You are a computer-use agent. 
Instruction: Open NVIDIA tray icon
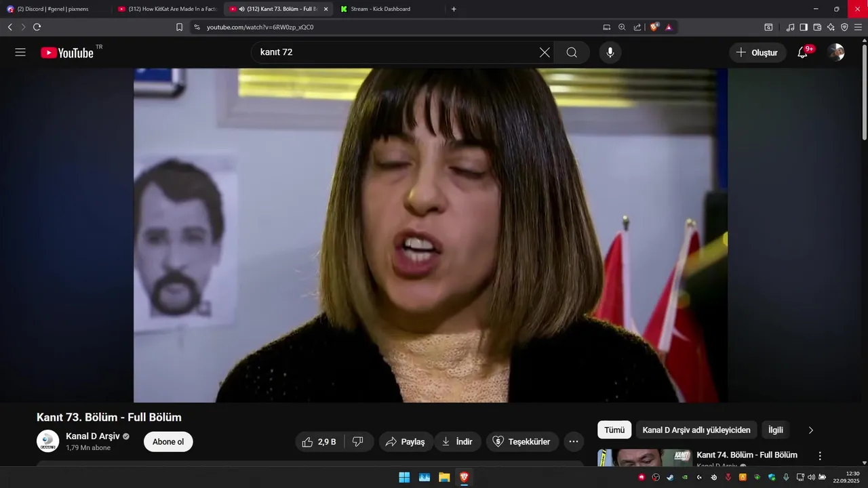685,477
